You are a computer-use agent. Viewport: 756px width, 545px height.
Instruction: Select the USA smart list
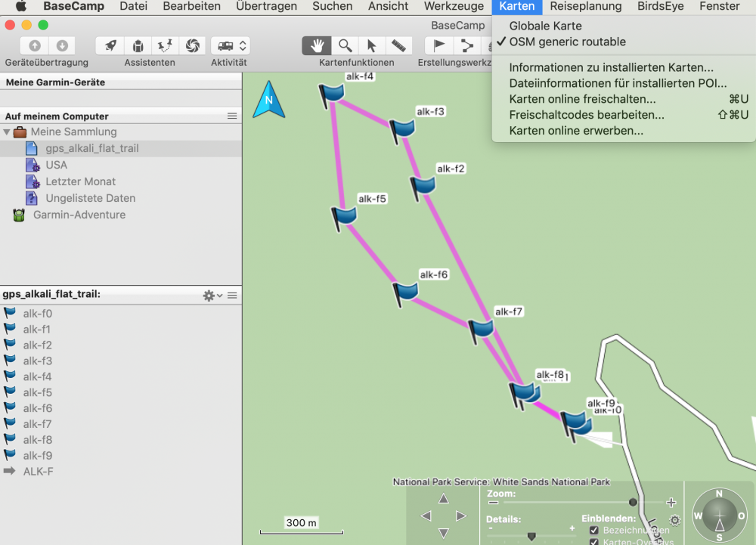click(x=120, y=166)
